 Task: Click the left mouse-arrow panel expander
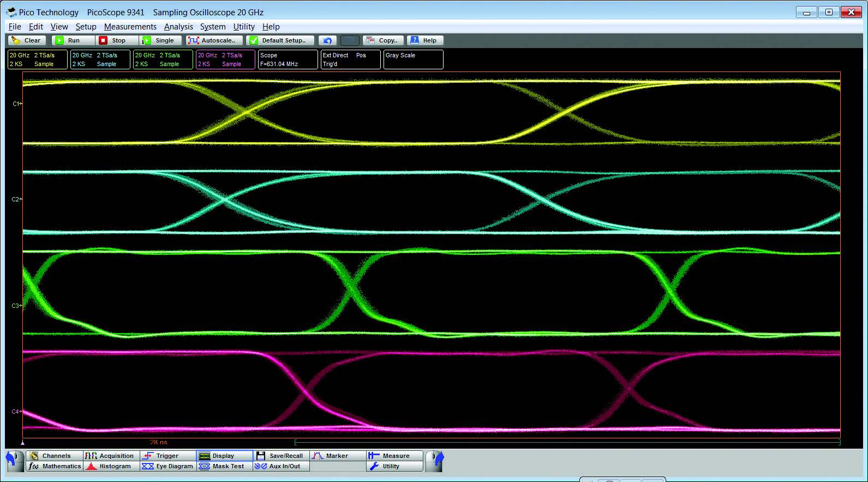point(14,460)
